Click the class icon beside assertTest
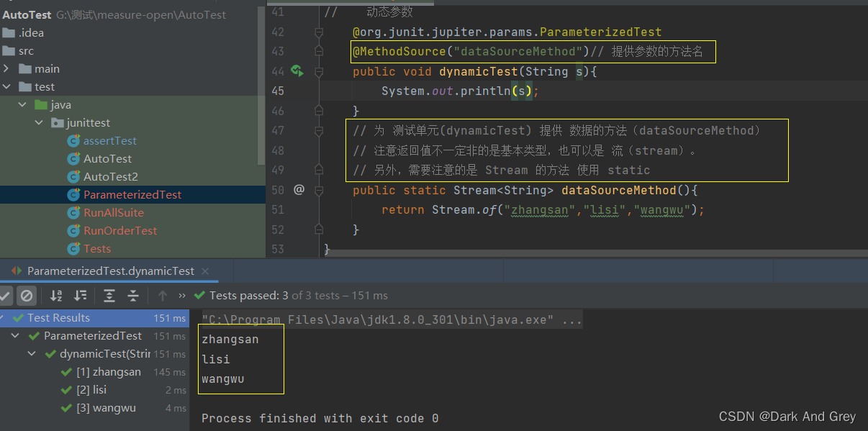Image resolution: width=868 pixels, height=431 pixels. (x=73, y=141)
